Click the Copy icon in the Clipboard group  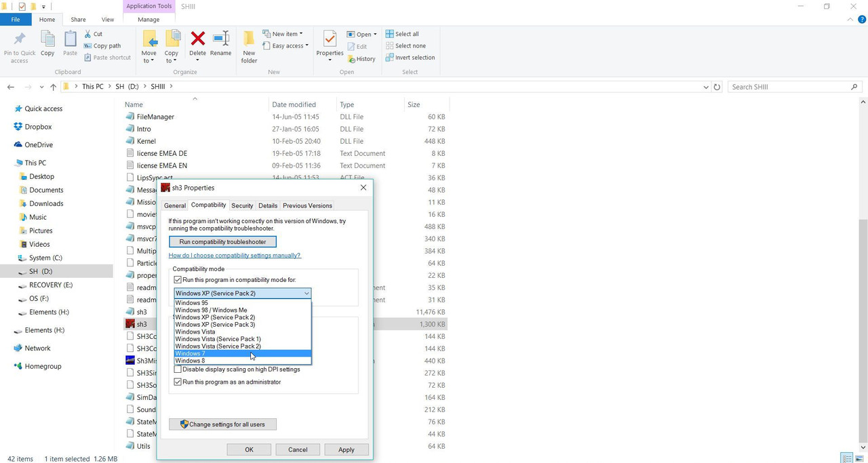click(47, 39)
